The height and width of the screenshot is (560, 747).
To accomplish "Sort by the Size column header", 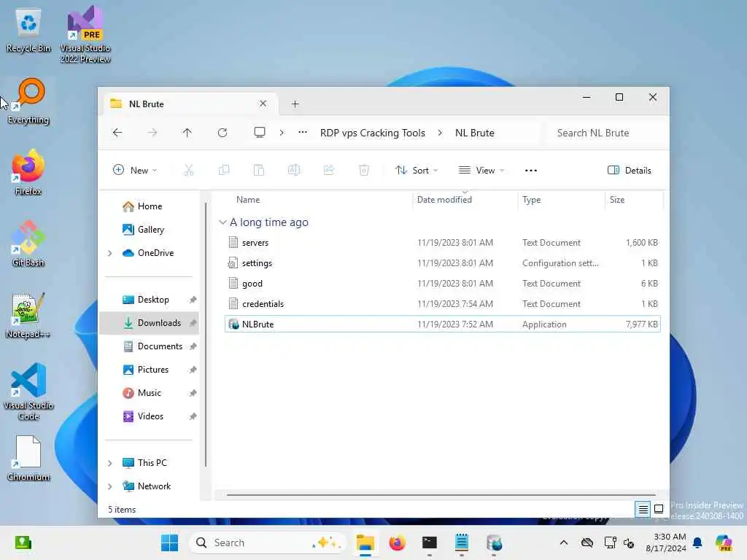I will [617, 200].
